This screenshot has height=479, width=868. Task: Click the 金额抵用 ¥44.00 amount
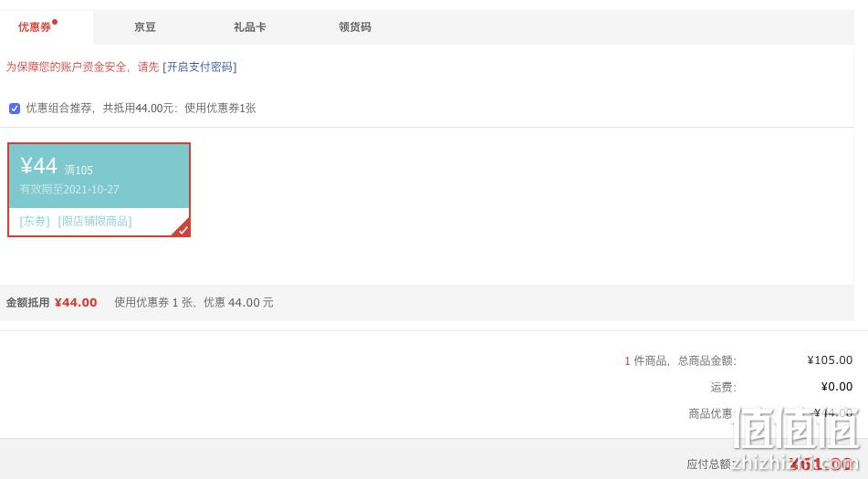point(76,303)
